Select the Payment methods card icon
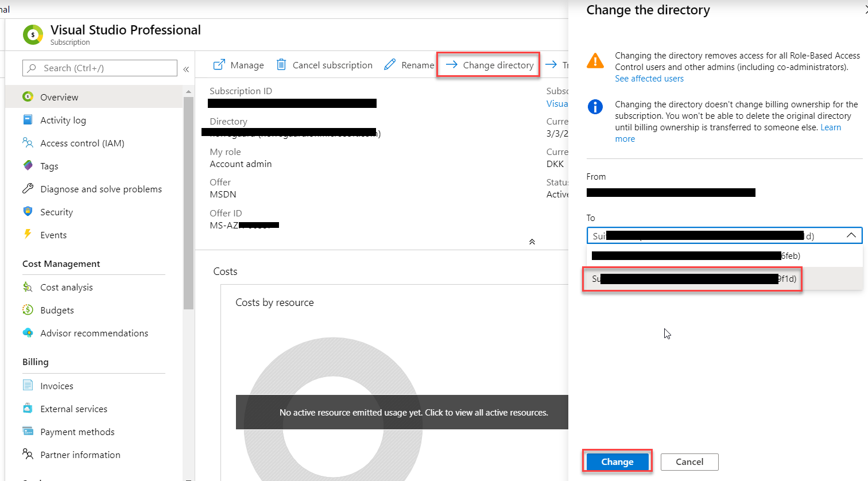Screen dimensions: 868x481 click(28, 431)
